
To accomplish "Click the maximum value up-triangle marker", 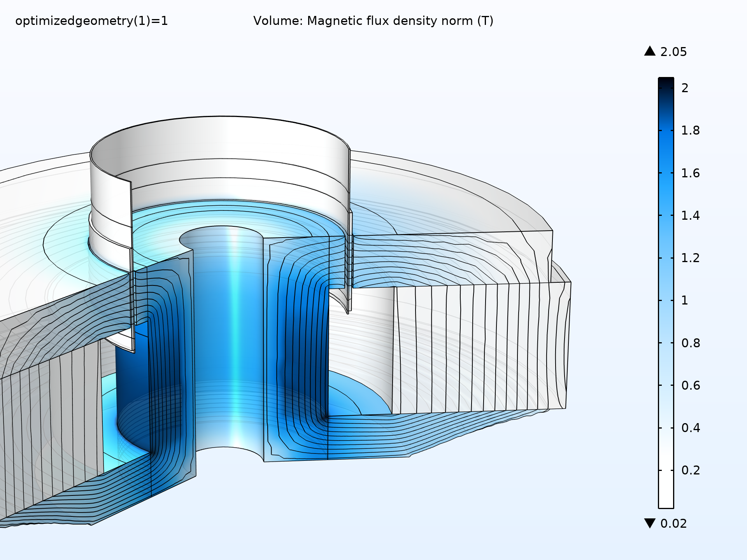I will 650,51.
